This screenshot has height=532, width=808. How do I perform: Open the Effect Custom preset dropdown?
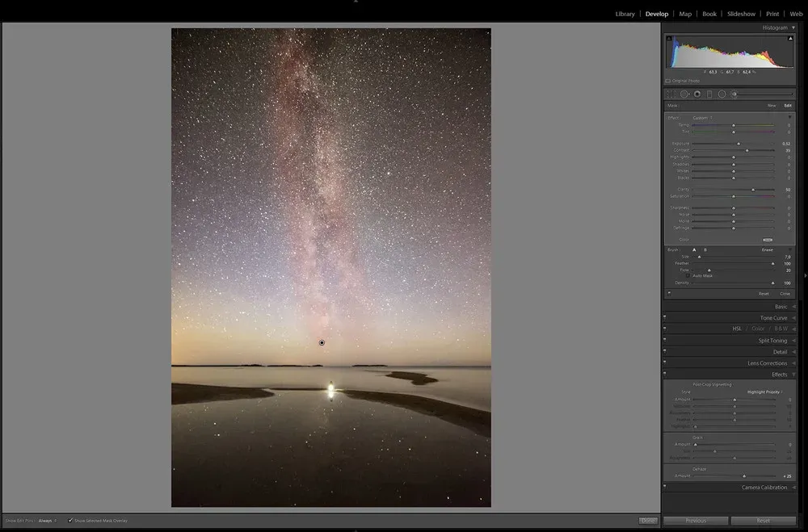click(x=702, y=118)
